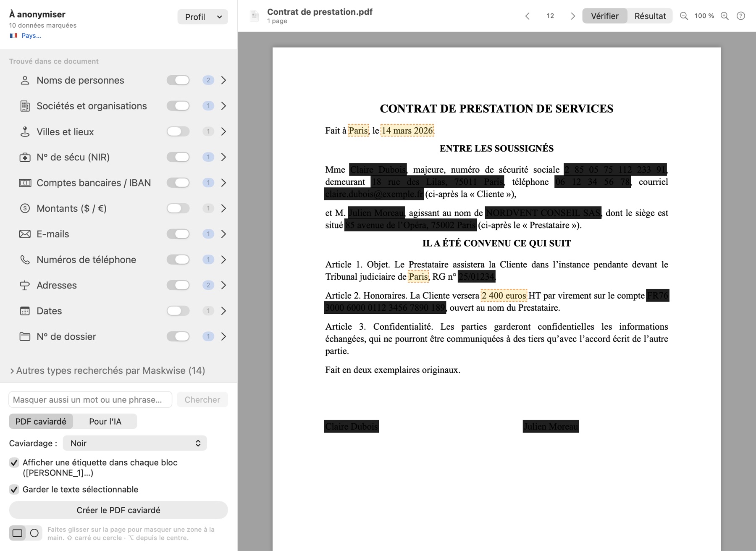Switch to the Résultat tab
756x551 pixels.
pyautogui.click(x=650, y=16)
